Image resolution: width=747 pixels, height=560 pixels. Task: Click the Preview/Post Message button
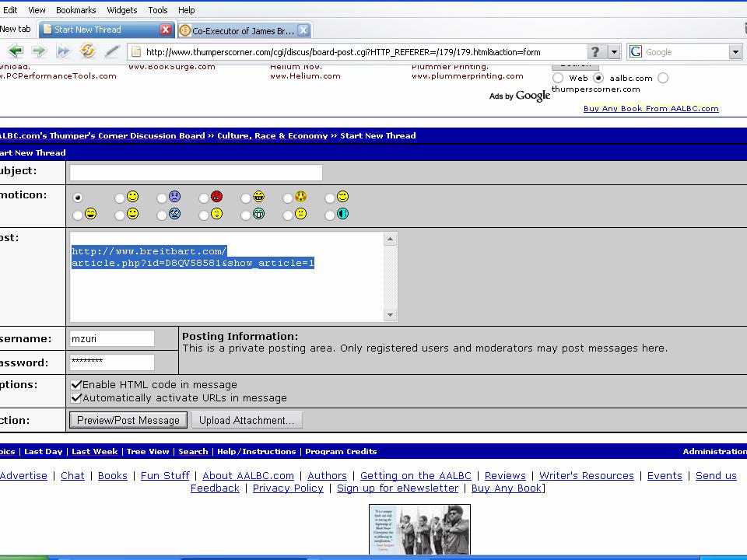(128, 420)
